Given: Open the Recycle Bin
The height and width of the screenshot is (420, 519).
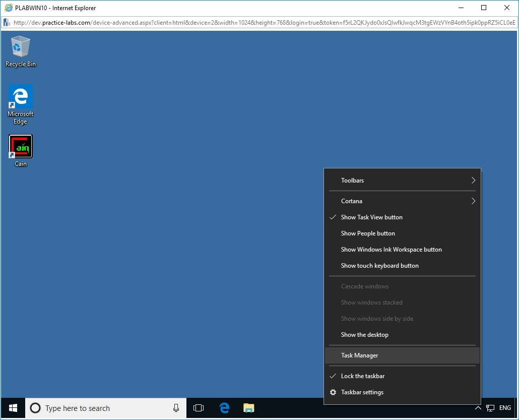Looking at the screenshot, I should coord(20,45).
